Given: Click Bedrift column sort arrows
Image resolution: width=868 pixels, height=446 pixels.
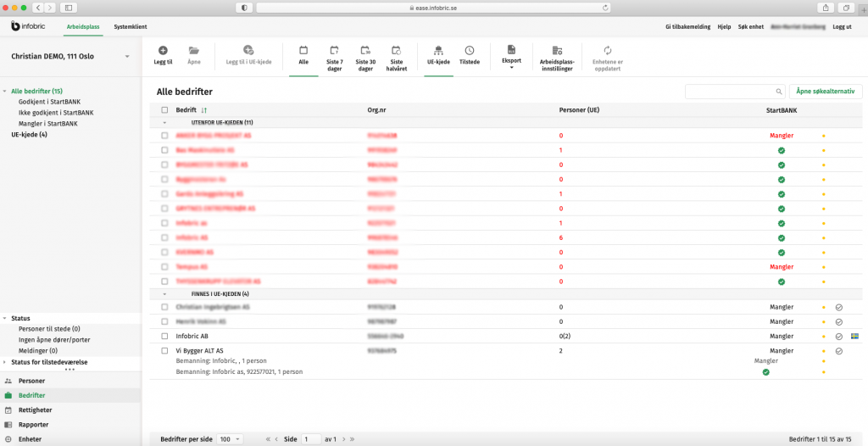Looking at the screenshot, I should click(204, 109).
